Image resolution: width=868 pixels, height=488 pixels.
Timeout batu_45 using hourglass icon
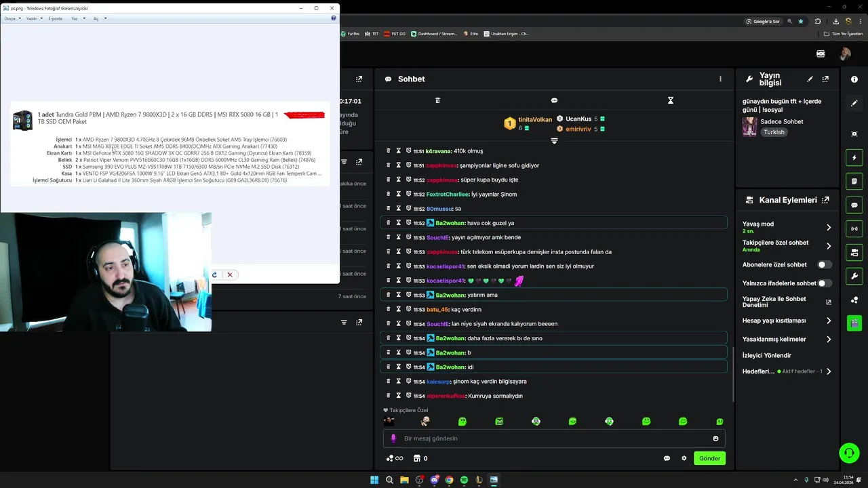tap(399, 309)
